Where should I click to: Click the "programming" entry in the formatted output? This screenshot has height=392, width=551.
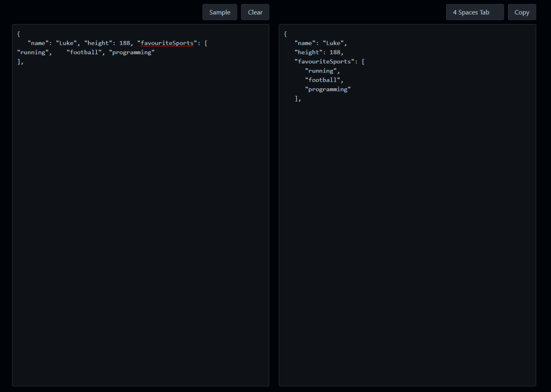click(x=327, y=89)
